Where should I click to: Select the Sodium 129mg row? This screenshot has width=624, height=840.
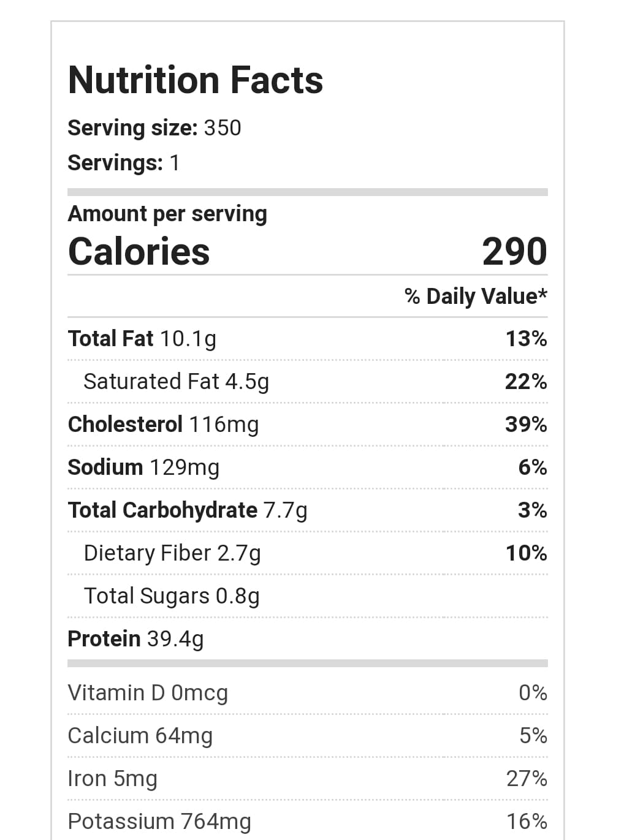143,467
